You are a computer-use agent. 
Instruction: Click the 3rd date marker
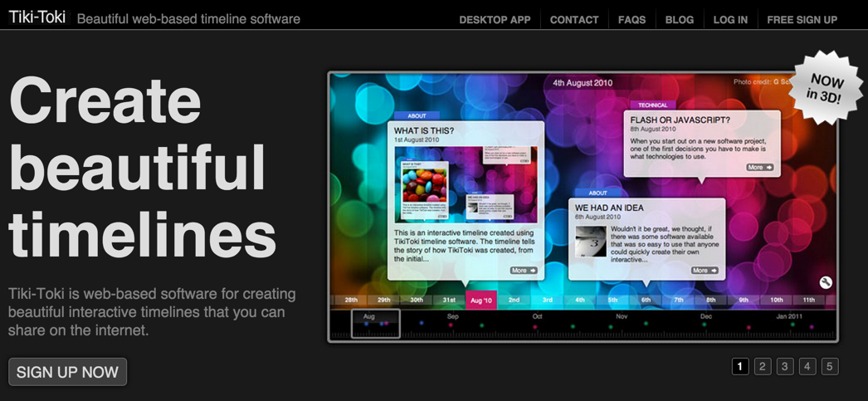[x=547, y=300]
